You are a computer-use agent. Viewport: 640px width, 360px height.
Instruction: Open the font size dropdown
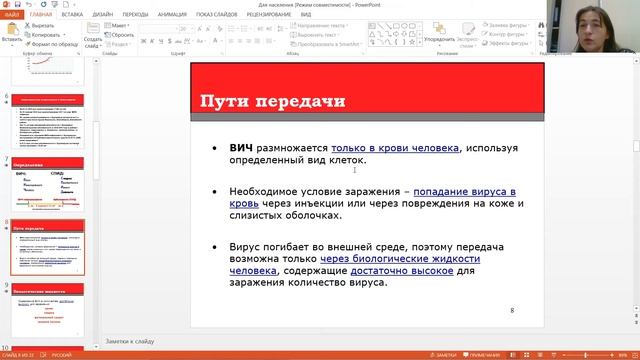192,29
